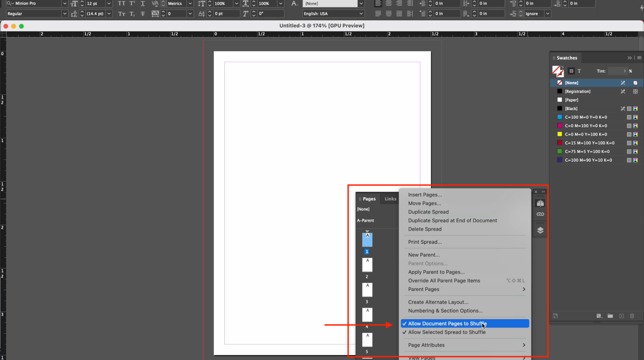Open the Swatches panel flyout menu
Screen dimensions: 644x360
639,57
